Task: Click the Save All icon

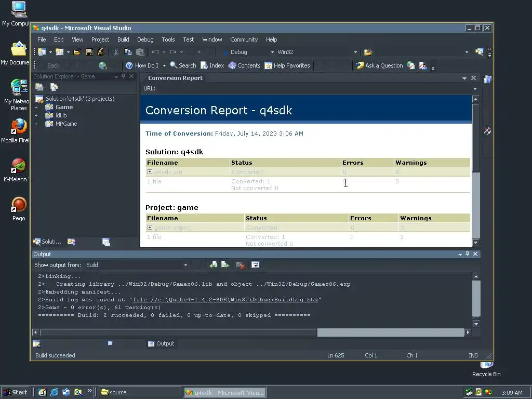Action: click(101, 52)
